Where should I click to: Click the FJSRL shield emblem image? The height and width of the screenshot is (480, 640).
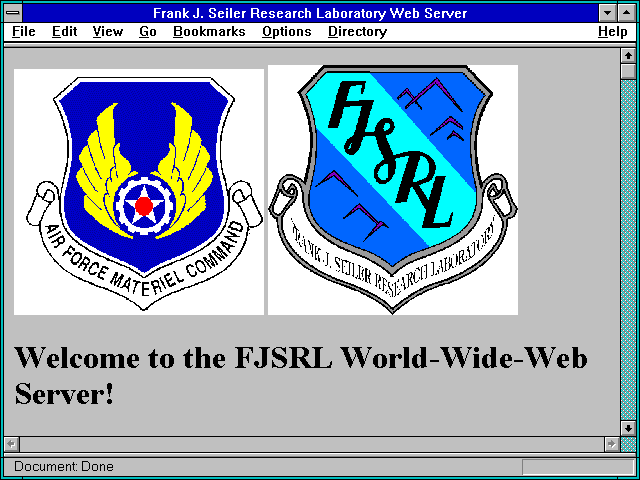[x=393, y=190]
